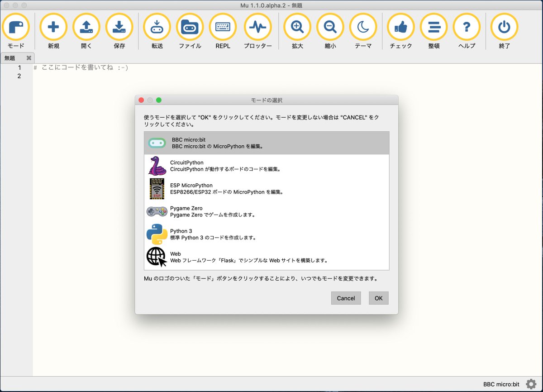Screen dimensions: 543x392
Task: Zoom in with 拡大 icon
Action: click(x=297, y=27)
